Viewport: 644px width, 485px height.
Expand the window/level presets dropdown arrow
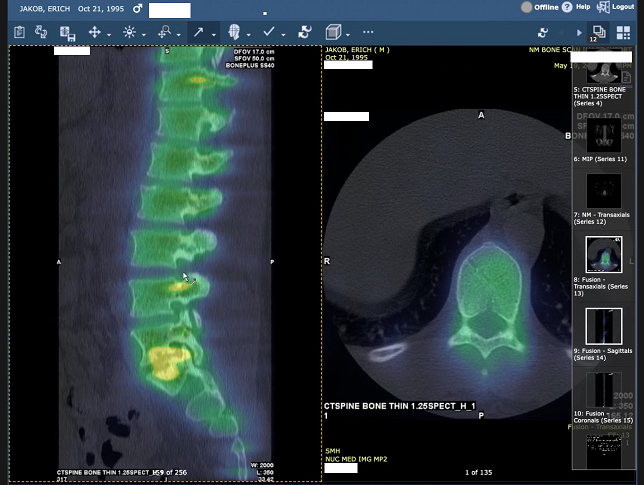point(143,33)
